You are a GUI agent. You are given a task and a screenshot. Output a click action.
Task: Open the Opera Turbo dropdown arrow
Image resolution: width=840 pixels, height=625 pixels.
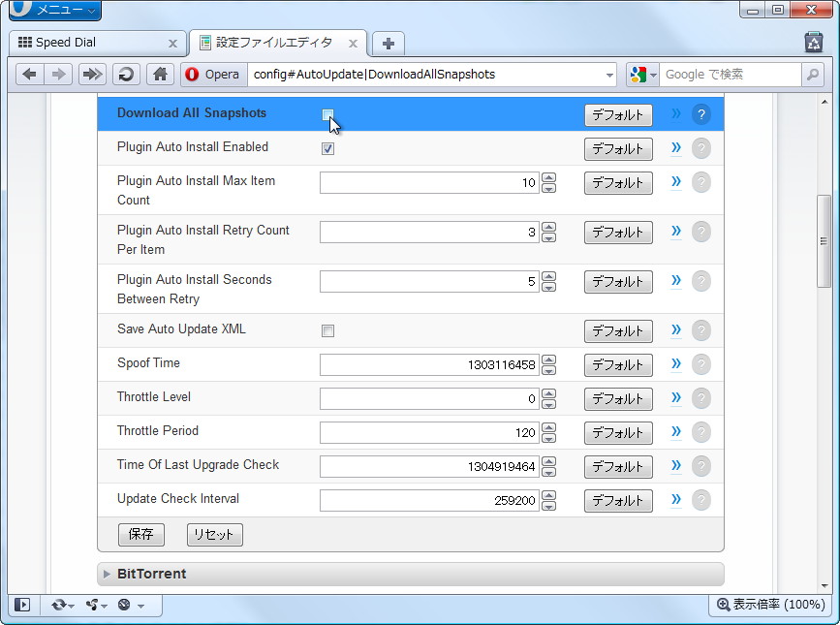point(140,606)
